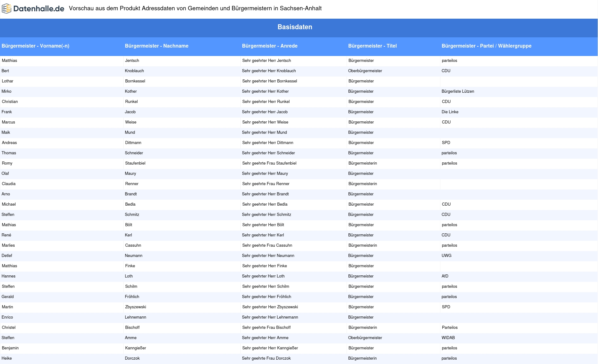Image resolution: width=598 pixels, height=364 pixels.
Task: Select the first name Detlef
Action: point(7,255)
